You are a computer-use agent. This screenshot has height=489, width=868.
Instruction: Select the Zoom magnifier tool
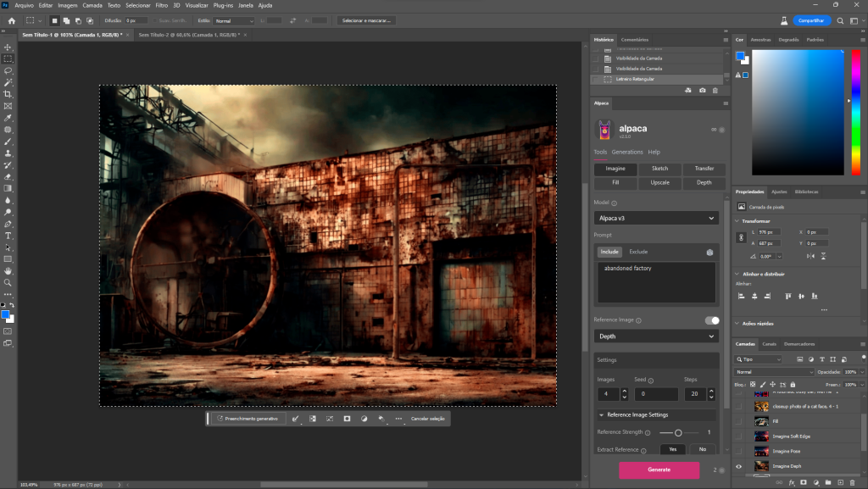(8, 282)
